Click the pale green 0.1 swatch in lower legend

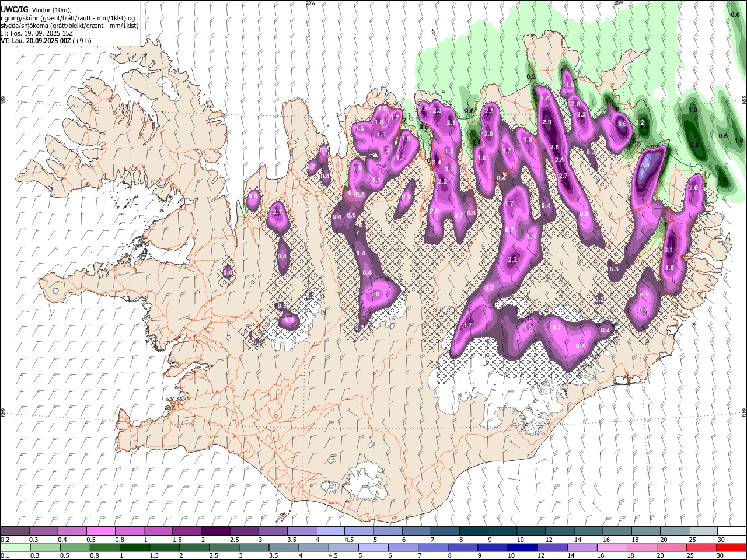click(15, 547)
